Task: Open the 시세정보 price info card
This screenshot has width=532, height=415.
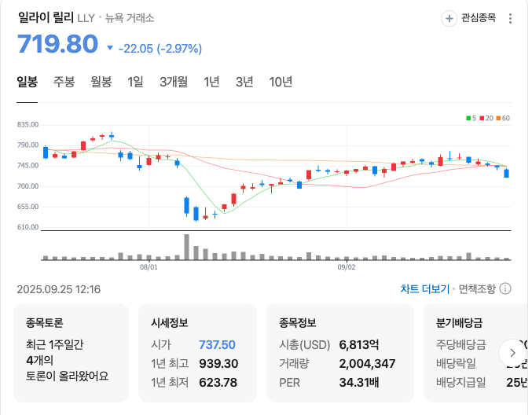Action: coord(197,353)
